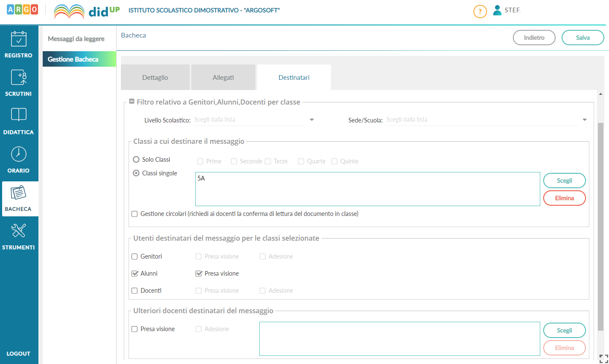Viewport: 609px width, 364px height.
Task: Click the scrollbar up arrow
Action: pyautogui.click(x=600, y=94)
